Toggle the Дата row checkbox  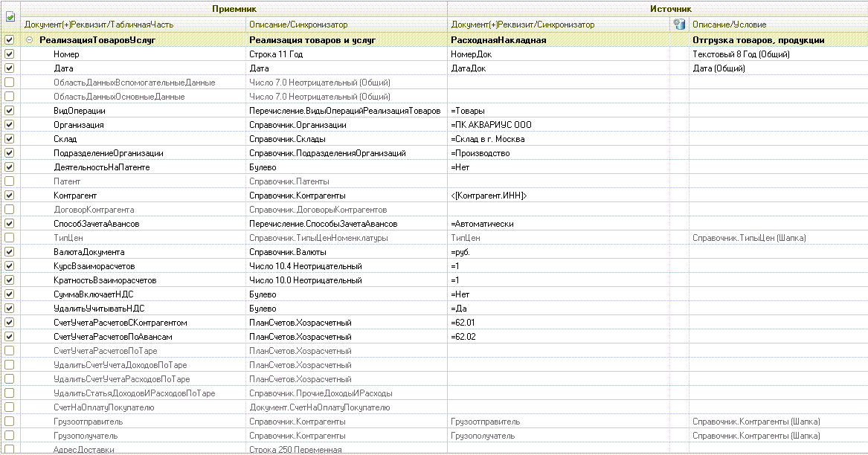[x=10, y=68]
